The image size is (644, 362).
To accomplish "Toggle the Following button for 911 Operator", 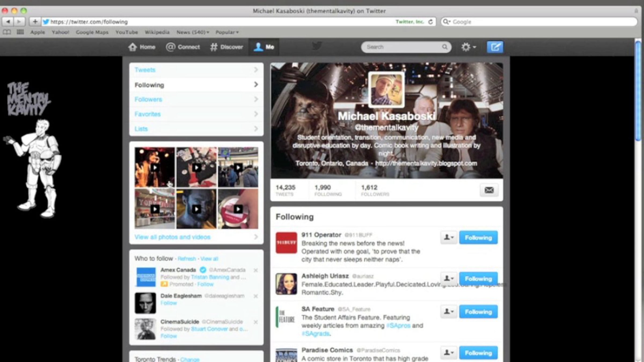I will coord(478,238).
